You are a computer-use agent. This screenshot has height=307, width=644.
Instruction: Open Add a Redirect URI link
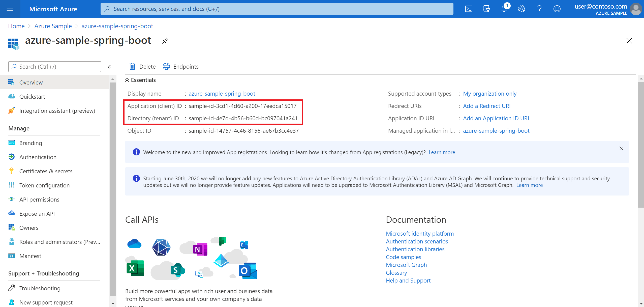(x=486, y=106)
